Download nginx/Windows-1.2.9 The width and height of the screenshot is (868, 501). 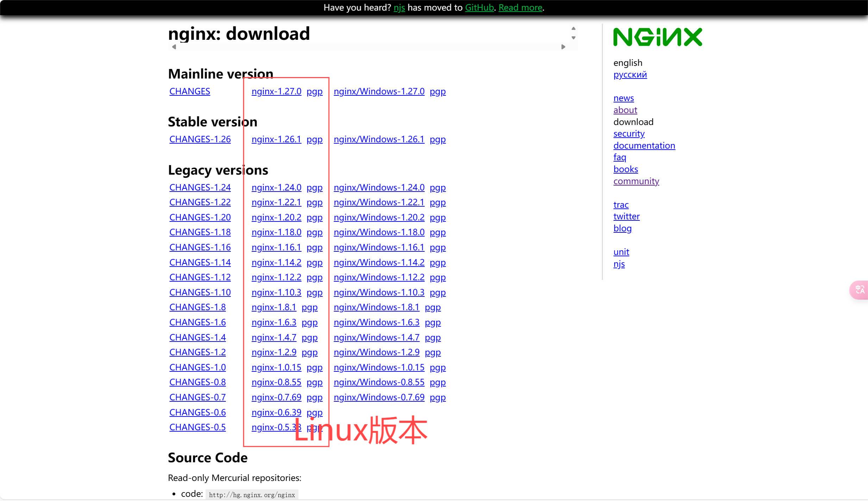pos(377,352)
